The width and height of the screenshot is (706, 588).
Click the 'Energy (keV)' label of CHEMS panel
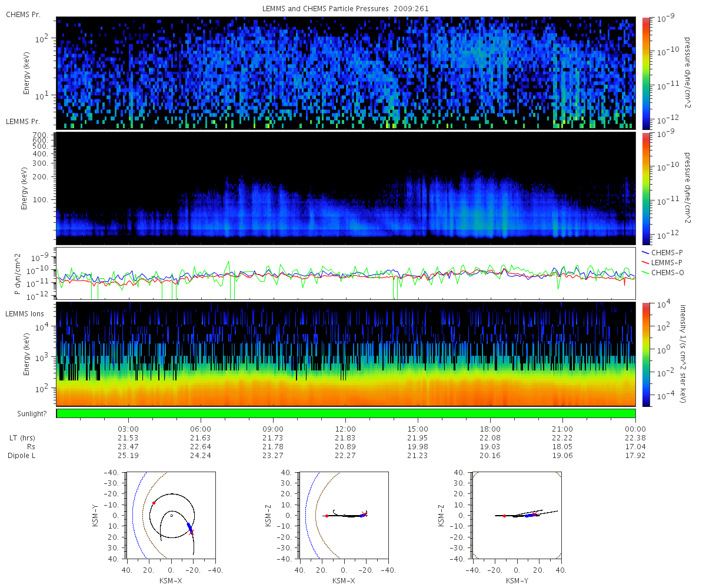click(x=26, y=73)
